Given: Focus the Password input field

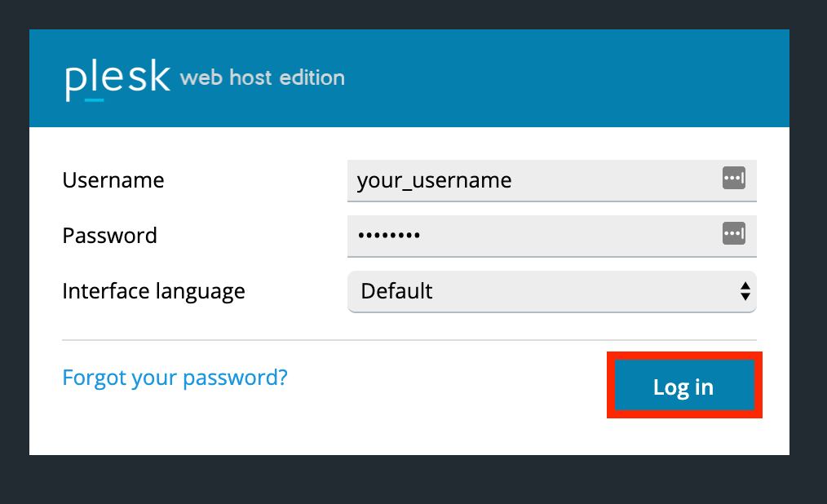Looking at the screenshot, I should click(551, 236).
